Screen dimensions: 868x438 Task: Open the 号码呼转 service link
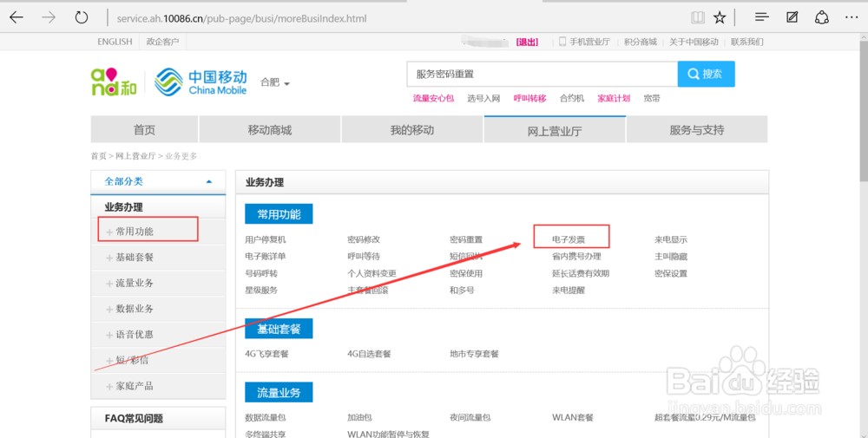tap(261, 273)
